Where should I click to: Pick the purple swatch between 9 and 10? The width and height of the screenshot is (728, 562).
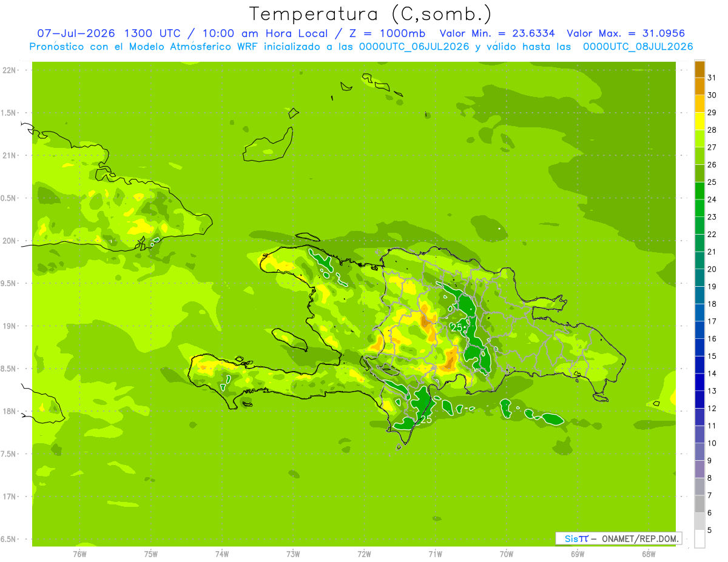click(x=699, y=452)
